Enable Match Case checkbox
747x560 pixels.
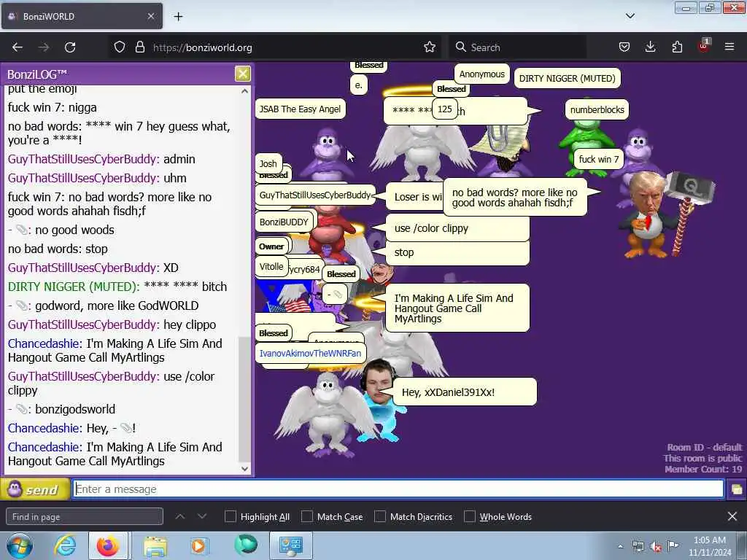pos(307,517)
